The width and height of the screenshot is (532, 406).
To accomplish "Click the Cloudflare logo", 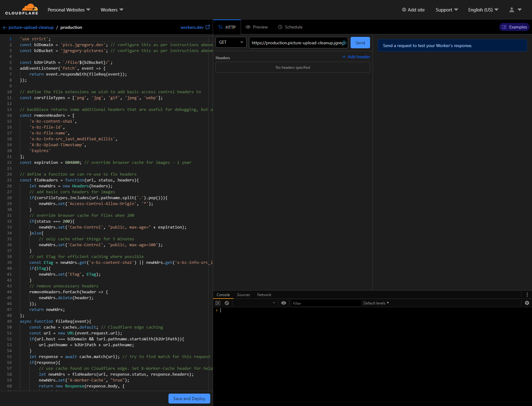I will coord(22,9).
